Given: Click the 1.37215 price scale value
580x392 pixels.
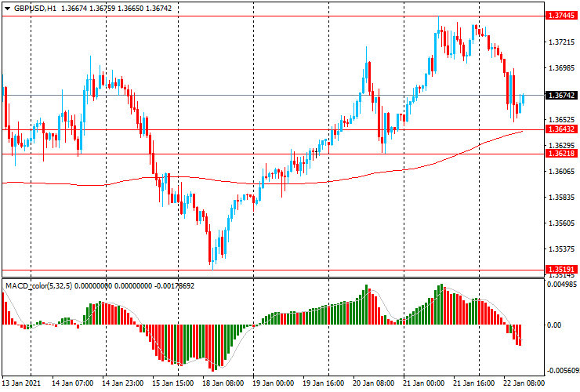Looking at the screenshot, I should (x=562, y=42).
